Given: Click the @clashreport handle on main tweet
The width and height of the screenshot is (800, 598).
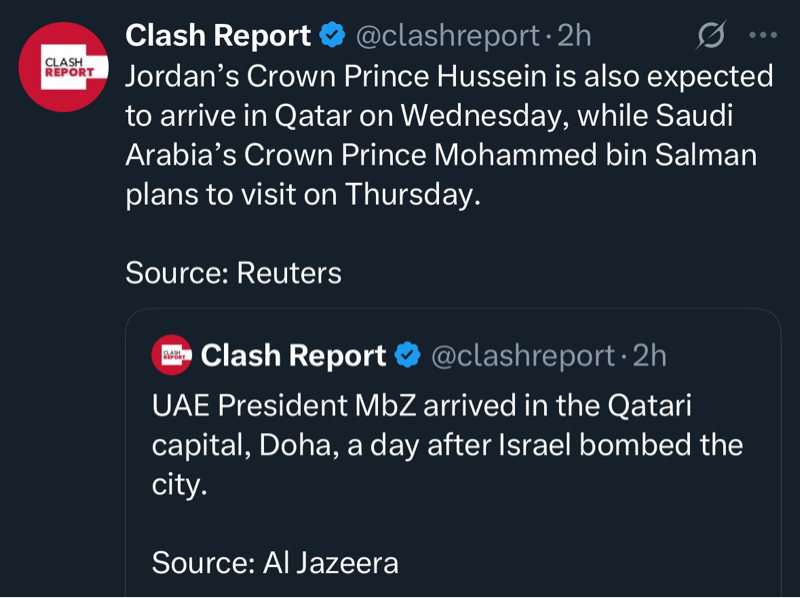Looking at the screenshot, I should (x=448, y=36).
